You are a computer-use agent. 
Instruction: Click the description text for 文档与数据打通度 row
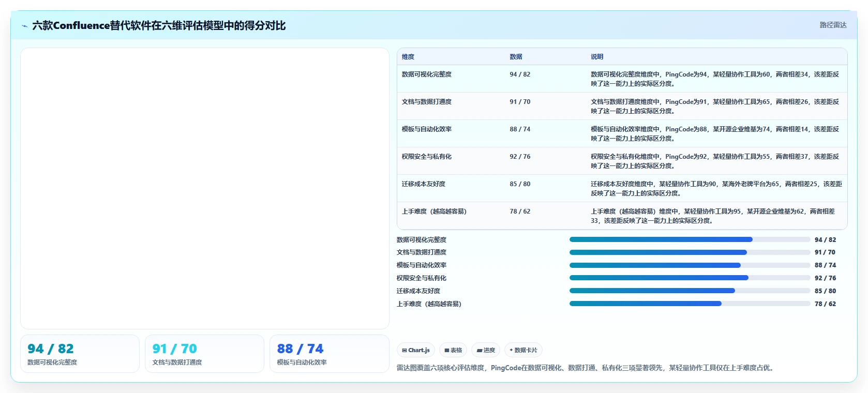pyautogui.click(x=715, y=107)
